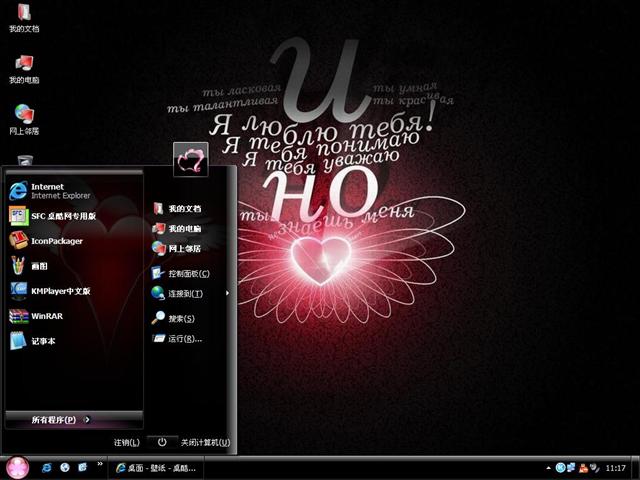This screenshot has height=480, width=640.
Task: Open 网上邻居 in the Start menu's right pane
Action: (189, 248)
